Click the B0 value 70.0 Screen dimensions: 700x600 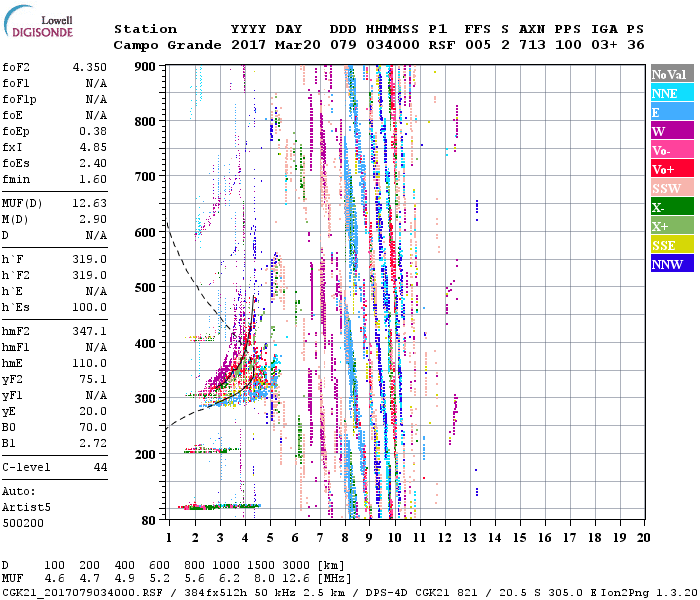(x=93, y=428)
